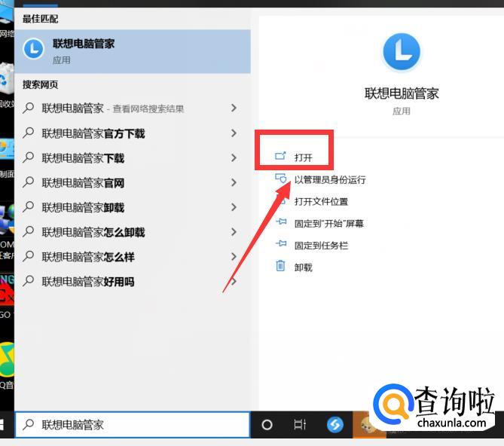
Task: Click the trash icon beside 卸载
Action: [280, 266]
